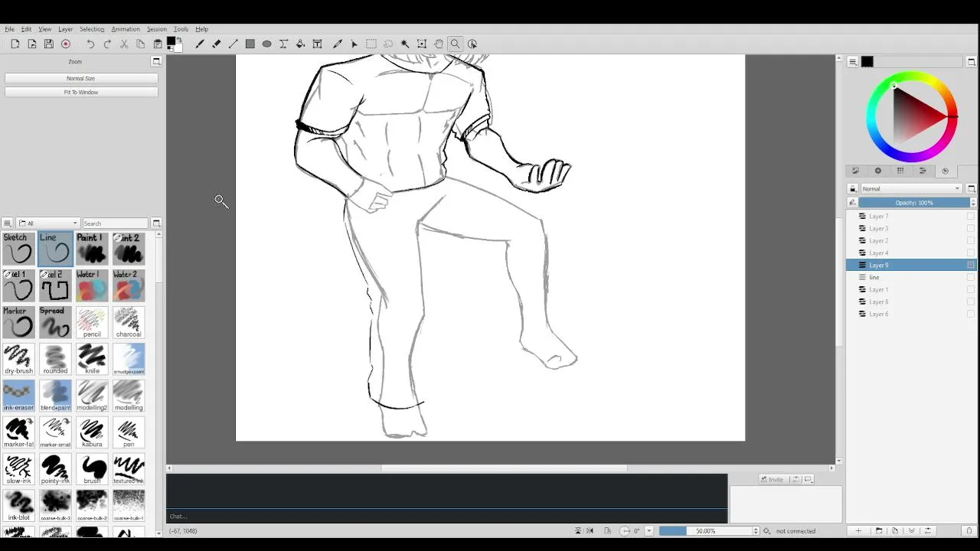The width and height of the screenshot is (980, 551).
Task: Select the Laser Pointer tool
Action: pyautogui.click(x=354, y=44)
